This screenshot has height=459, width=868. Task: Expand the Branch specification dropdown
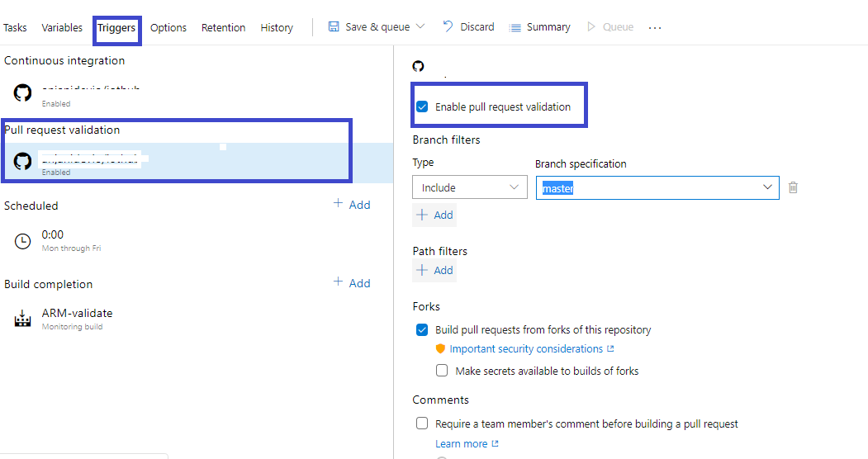pos(768,187)
